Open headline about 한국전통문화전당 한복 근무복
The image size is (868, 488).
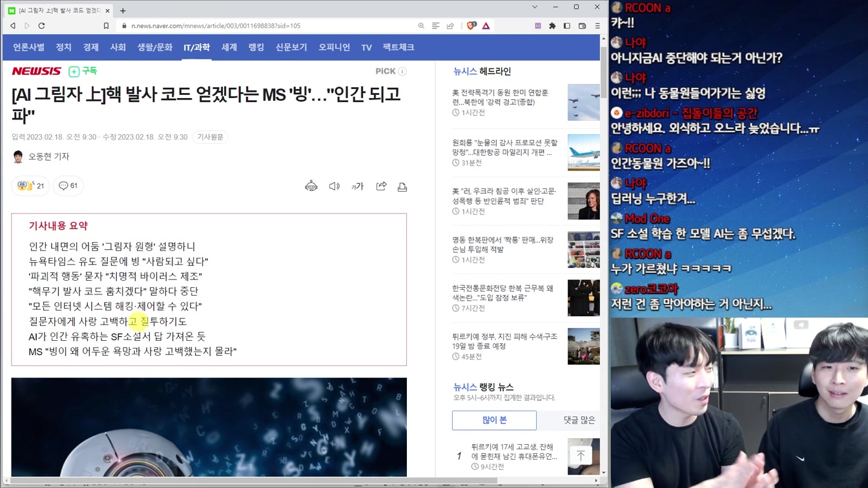(x=502, y=293)
